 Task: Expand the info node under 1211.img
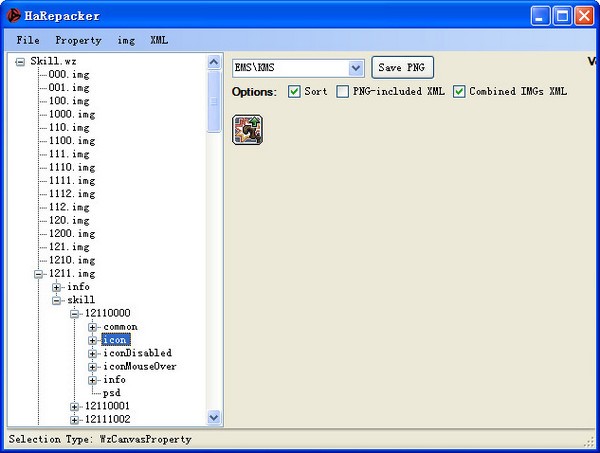pyautogui.click(x=57, y=287)
